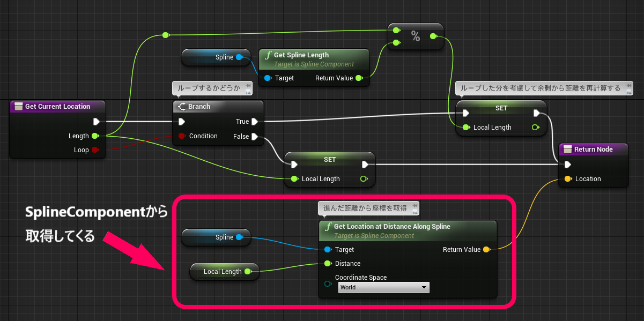Click the Return Node exec input pin
Viewport: 644px width, 321px height.
coord(568,165)
